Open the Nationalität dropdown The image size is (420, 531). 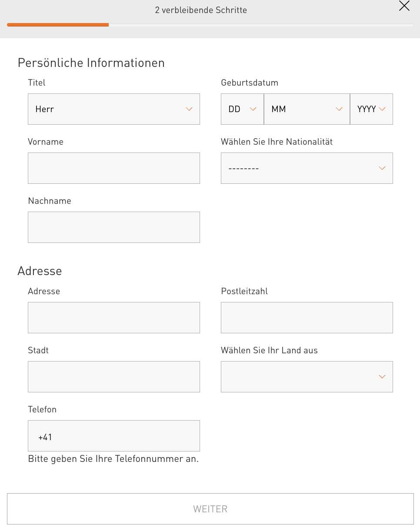tap(307, 168)
